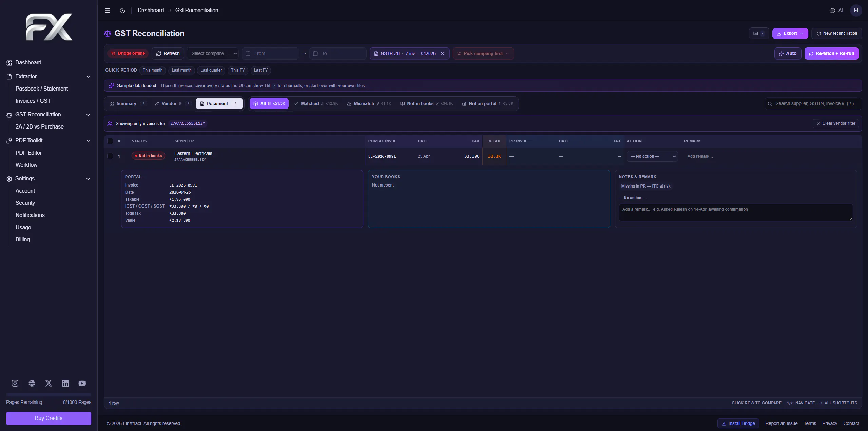Screen dimensions: 868x431
Task: Open keyboard shortcuts icon button
Action: (x=758, y=33)
